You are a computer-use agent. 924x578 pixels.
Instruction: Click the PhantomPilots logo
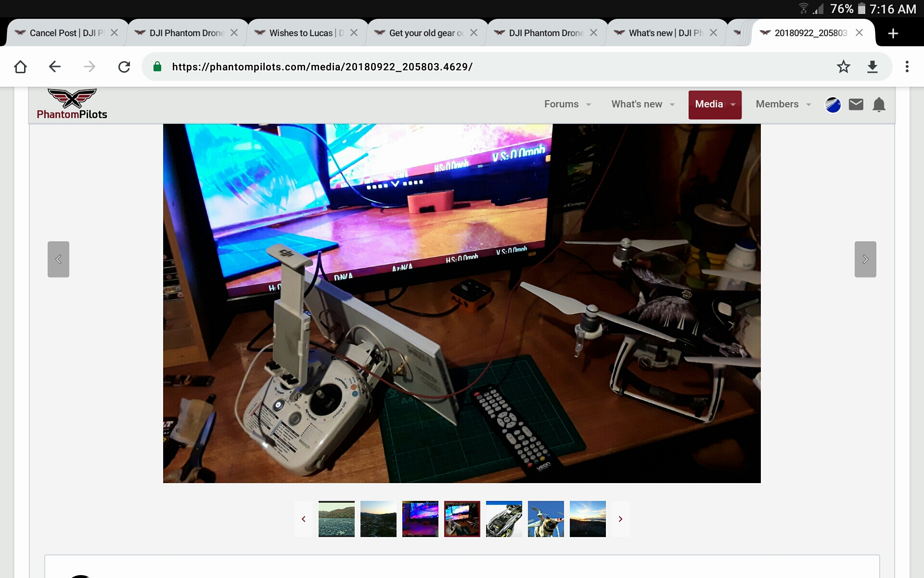coord(72,104)
